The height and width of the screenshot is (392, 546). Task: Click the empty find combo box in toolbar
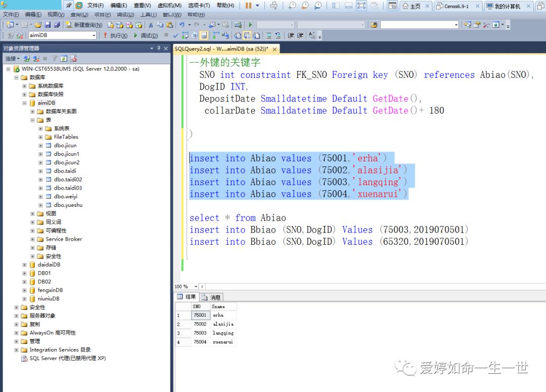(x=420, y=25)
